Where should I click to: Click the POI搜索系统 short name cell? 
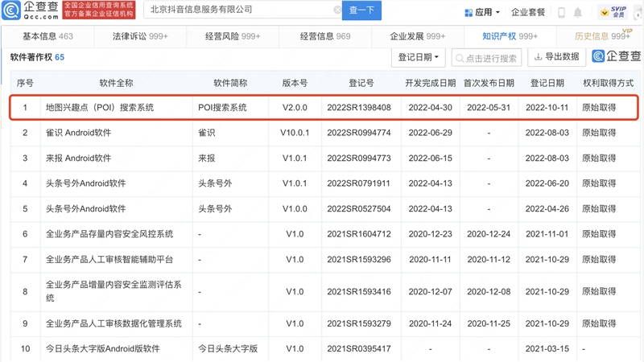[222, 108]
